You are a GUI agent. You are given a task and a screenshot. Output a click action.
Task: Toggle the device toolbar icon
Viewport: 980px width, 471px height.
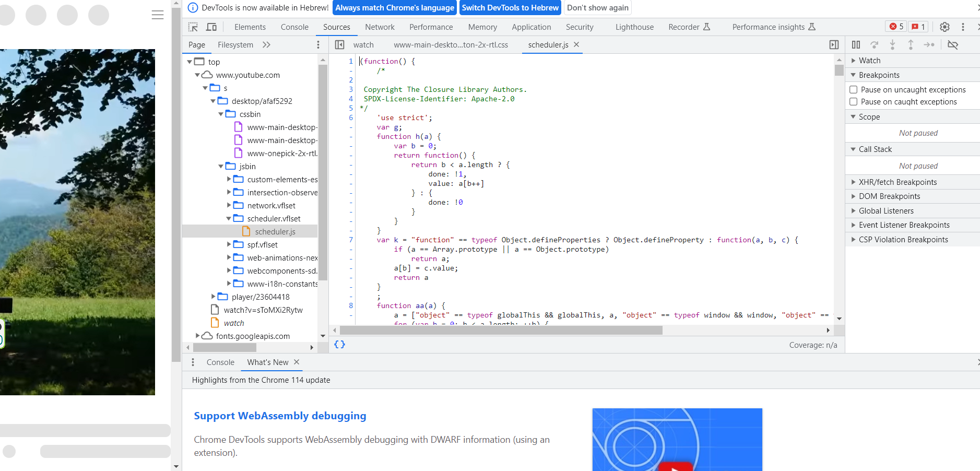click(x=211, y=27)
